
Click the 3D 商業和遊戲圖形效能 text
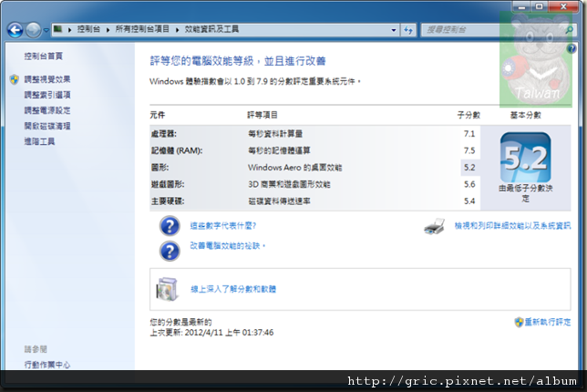[x=289, y=184]
